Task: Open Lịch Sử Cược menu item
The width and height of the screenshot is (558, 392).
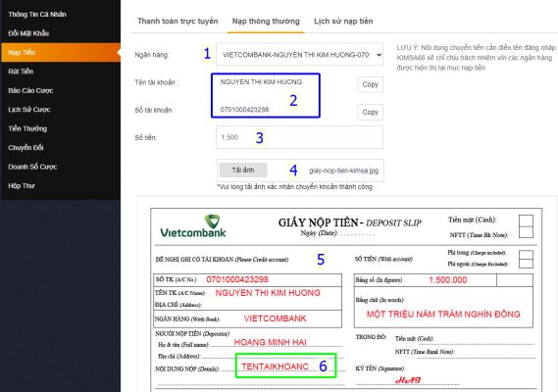Action: pos(29,110)
